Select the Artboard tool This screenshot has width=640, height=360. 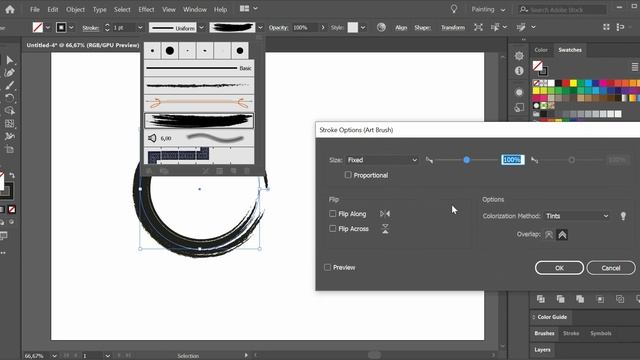pos(10,149)
